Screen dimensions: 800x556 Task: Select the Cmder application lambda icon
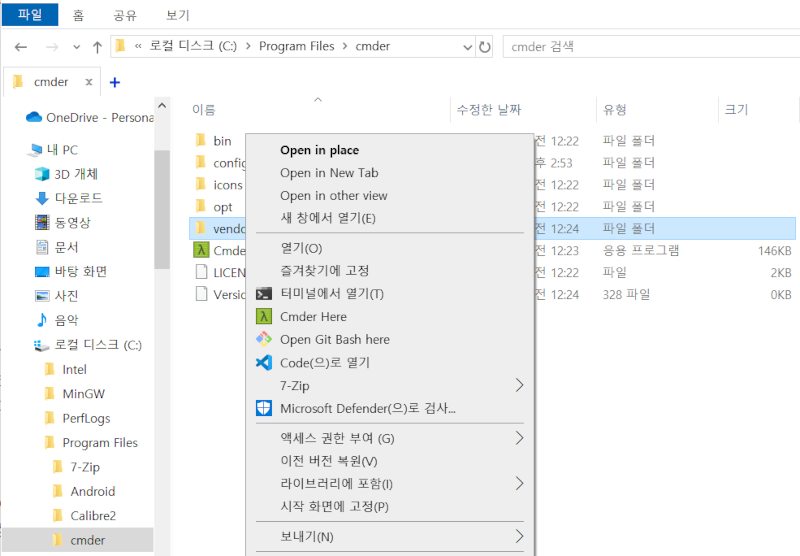(x=202, y=250)
